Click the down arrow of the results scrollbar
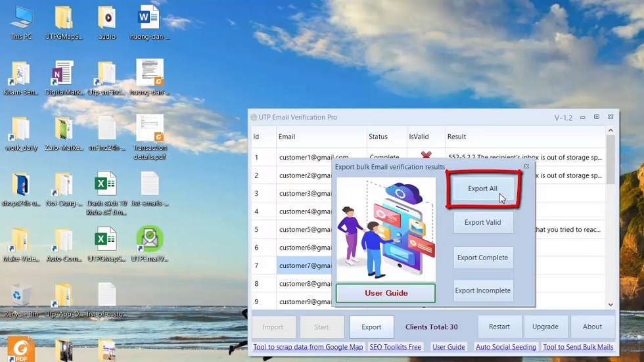Viewport: 644px width, 362px height. [x=610, y=305]
